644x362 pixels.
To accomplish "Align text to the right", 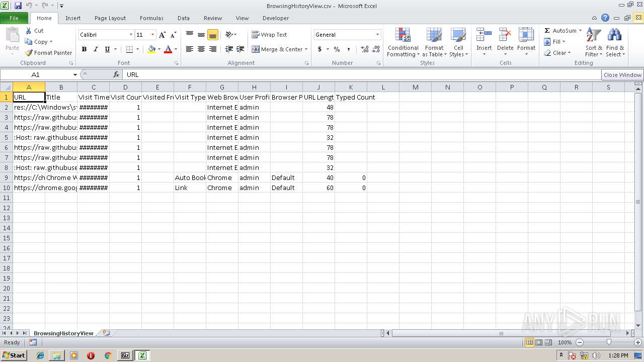I will (x=213, y=49).
